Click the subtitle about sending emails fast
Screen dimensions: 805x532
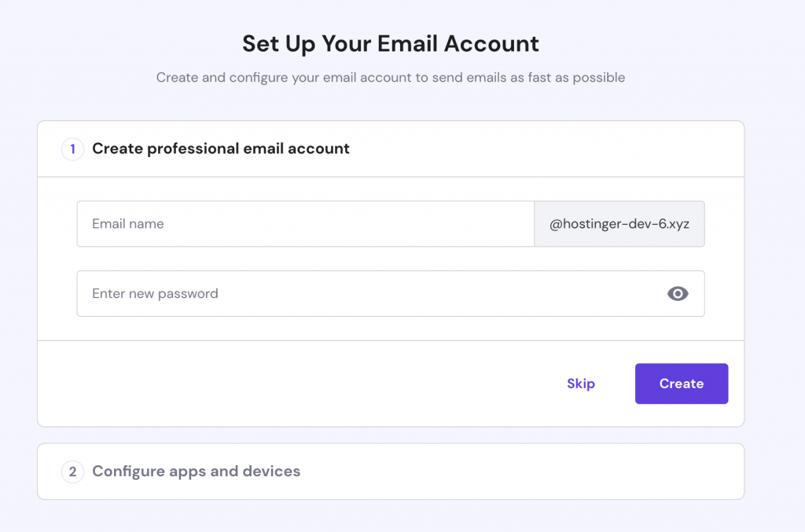click(391, 78)
